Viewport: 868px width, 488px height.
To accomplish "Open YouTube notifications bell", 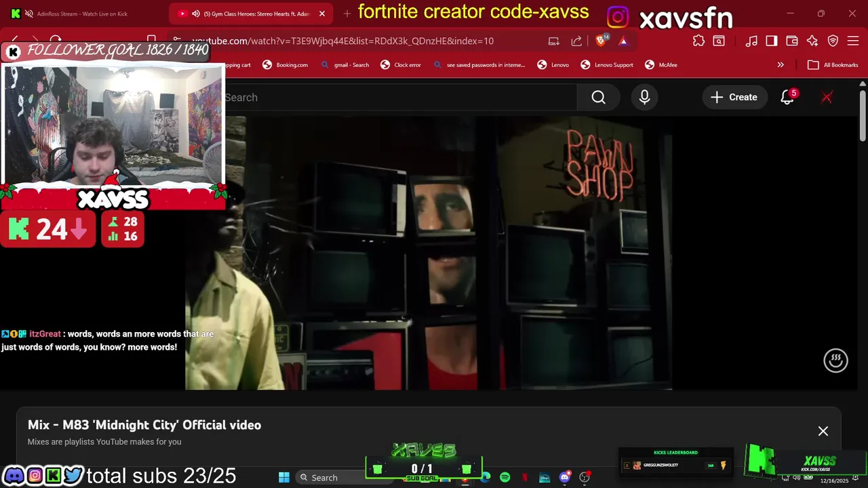I will pyautogui.click(x=787, y=98).
